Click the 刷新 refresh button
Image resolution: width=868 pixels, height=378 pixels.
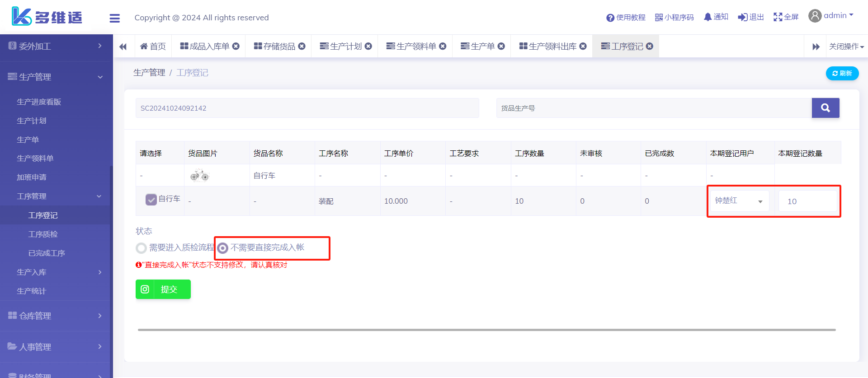842,73
